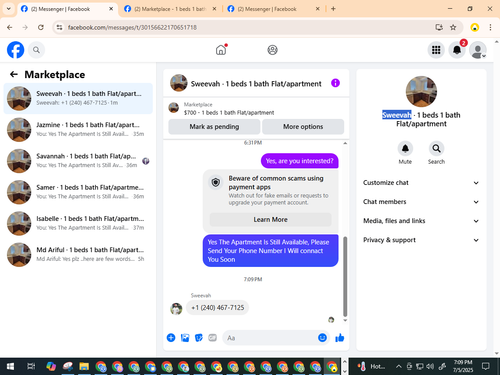Click the +1 (240) 467-7125 message bubble
Image resolution: width=500 pixels, height=375 pixels.
[217, 308]
